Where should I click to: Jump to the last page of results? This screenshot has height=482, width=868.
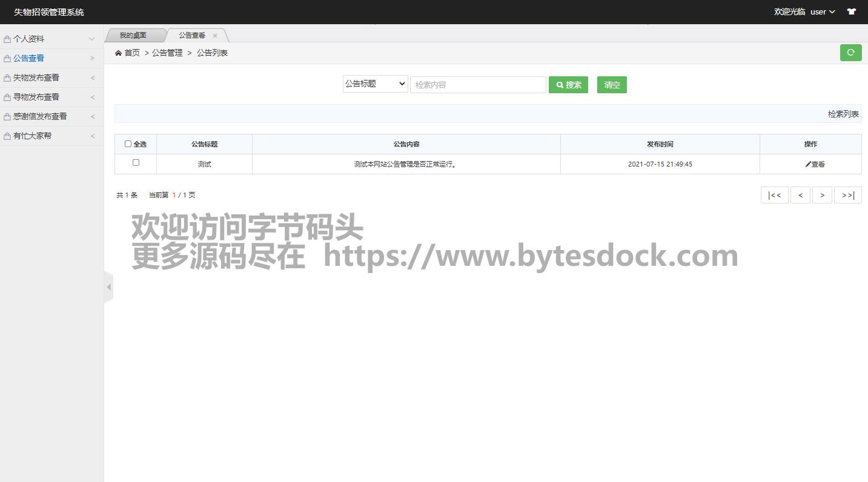[847, 195]
